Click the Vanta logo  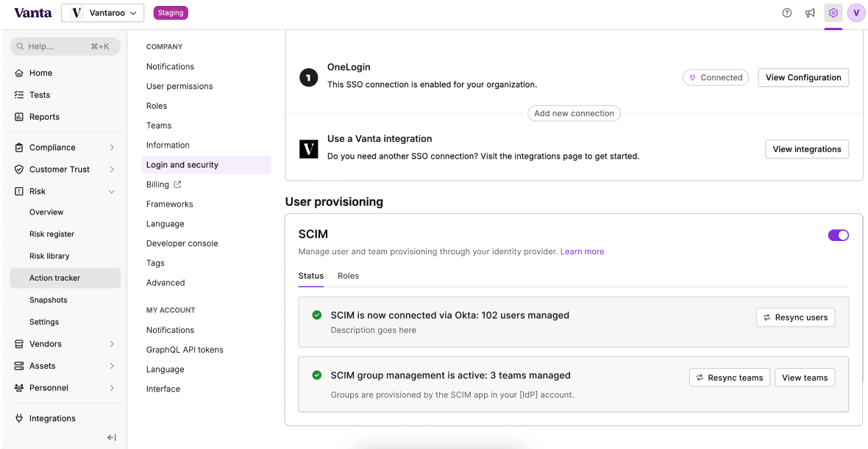[32, 12]
